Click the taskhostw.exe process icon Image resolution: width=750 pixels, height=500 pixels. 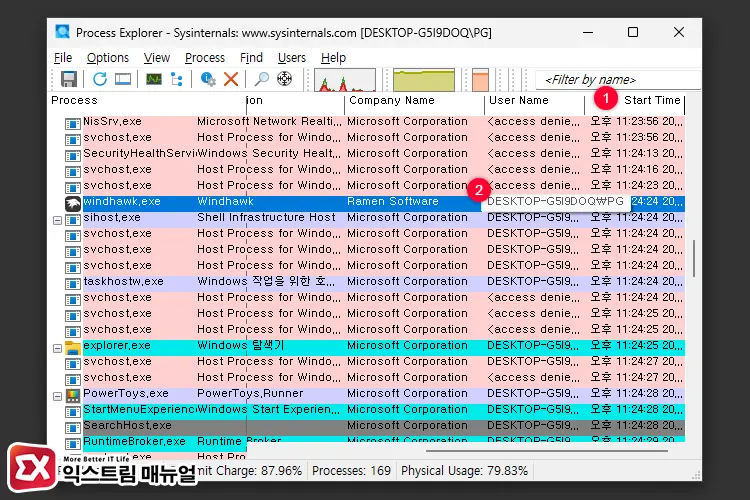[73, 283]
